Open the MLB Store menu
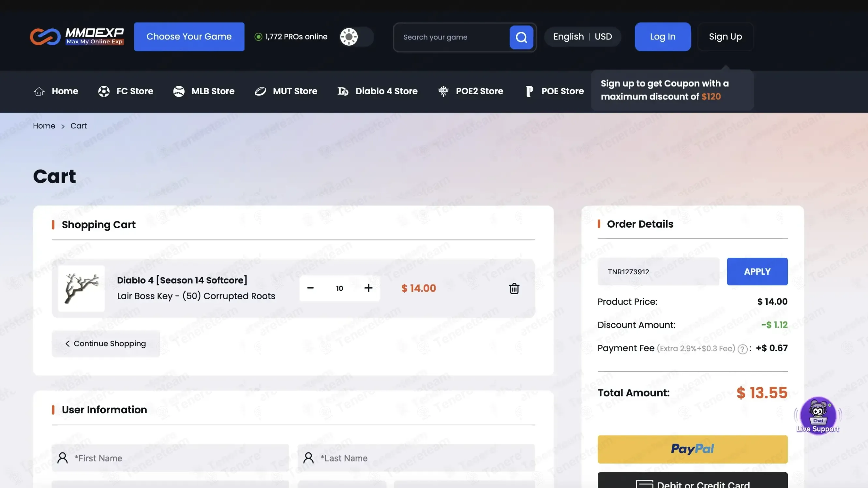 point(203,91)
